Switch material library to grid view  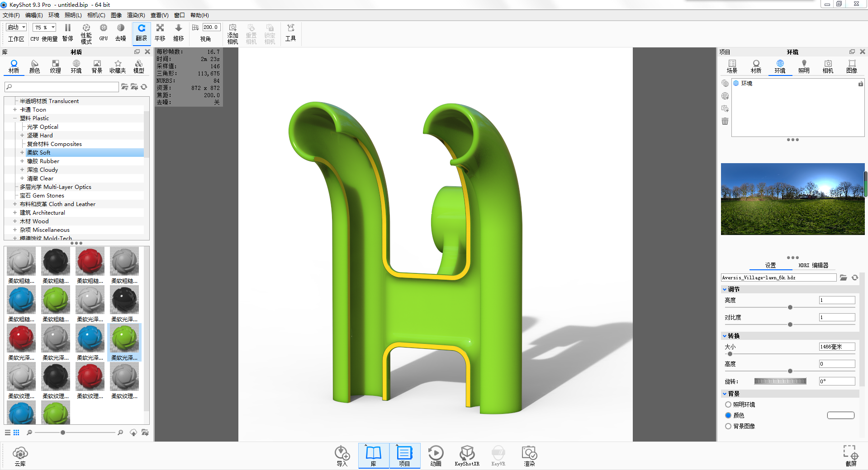pyautogui.click(x=16, y=432)
